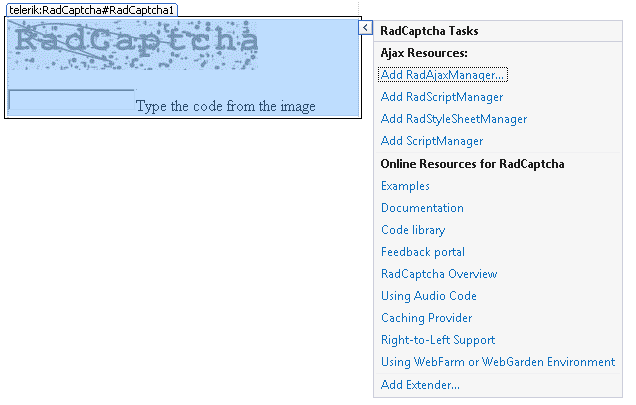The height and width of the screenshot is (405, 636).
Task: Click the captcha code input field
Action: tap(71, 100)
